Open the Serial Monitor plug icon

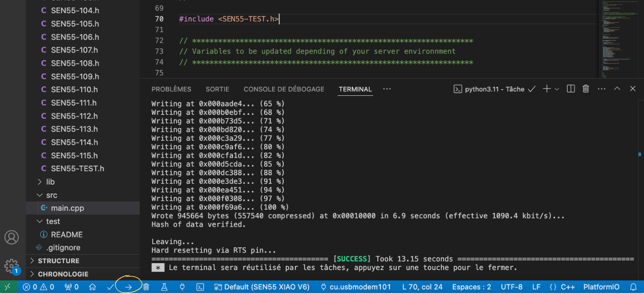[182, 287]
